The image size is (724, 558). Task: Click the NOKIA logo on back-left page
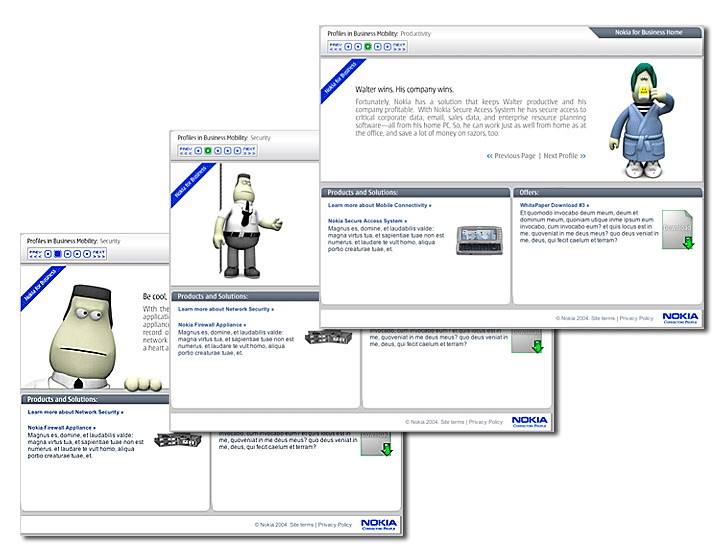379,524
